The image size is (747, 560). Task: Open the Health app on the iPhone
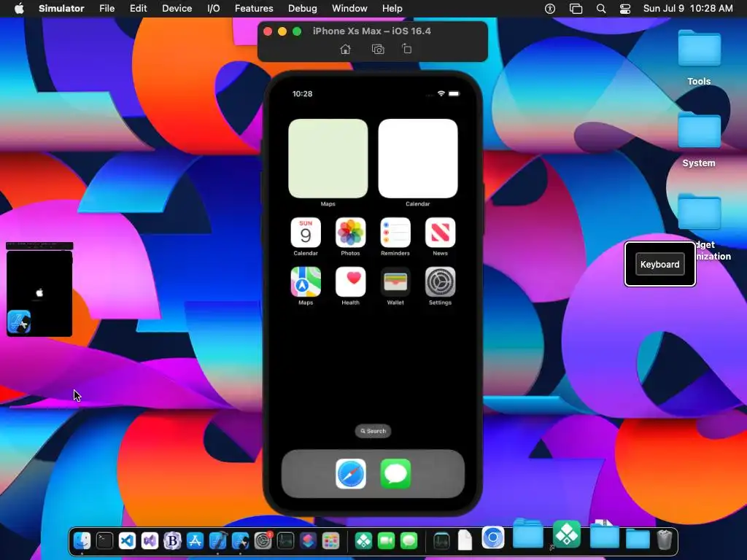(x=351, y=282)
